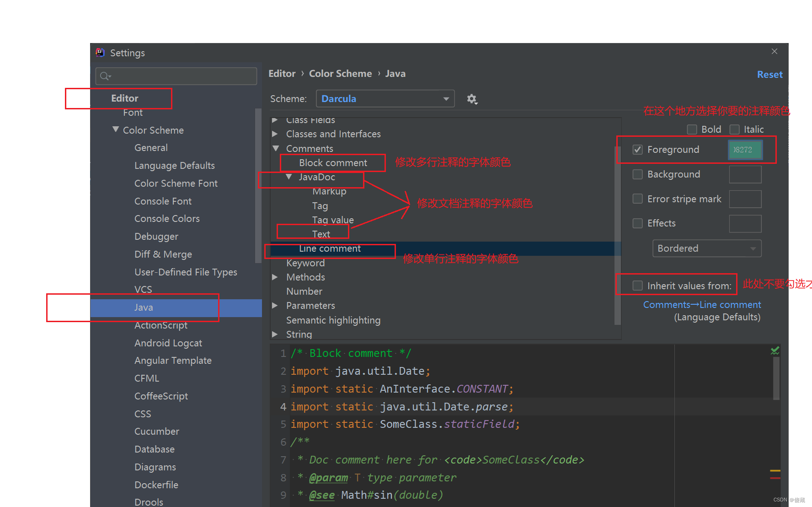This screenshot has width=812, height=507.
Task: Select JavaDoc Text attribute
Action: 321,234
